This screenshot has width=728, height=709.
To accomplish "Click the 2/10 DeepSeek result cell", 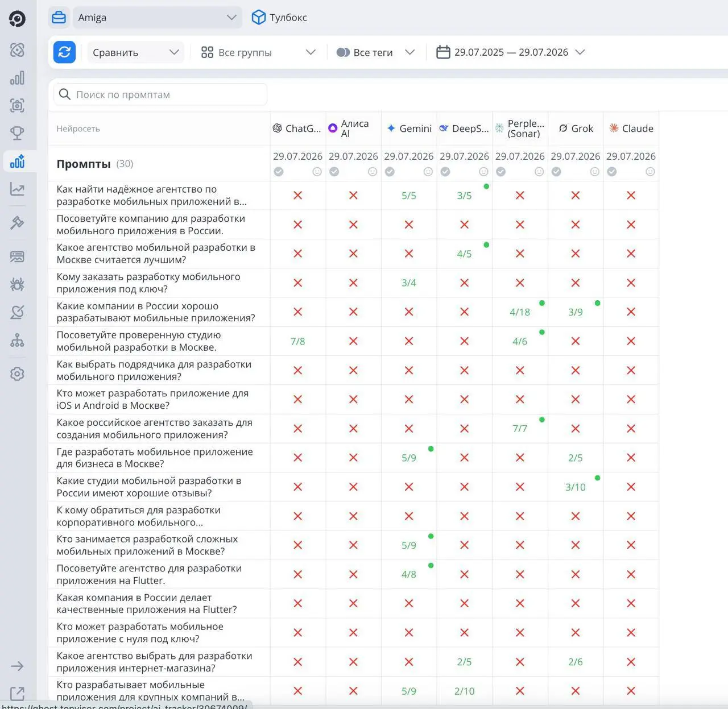I will pos(464,691).
